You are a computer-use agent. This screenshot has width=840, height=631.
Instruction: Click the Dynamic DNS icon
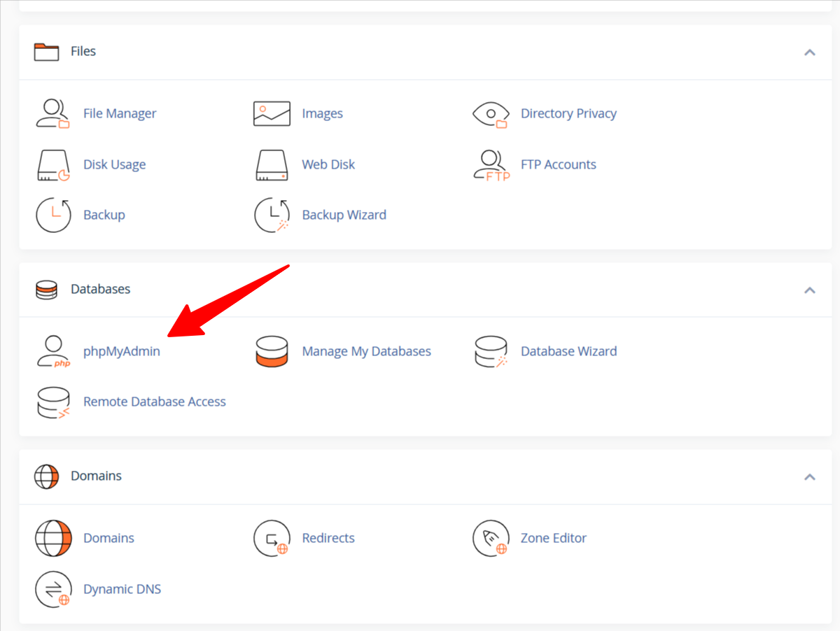point(53,589)
